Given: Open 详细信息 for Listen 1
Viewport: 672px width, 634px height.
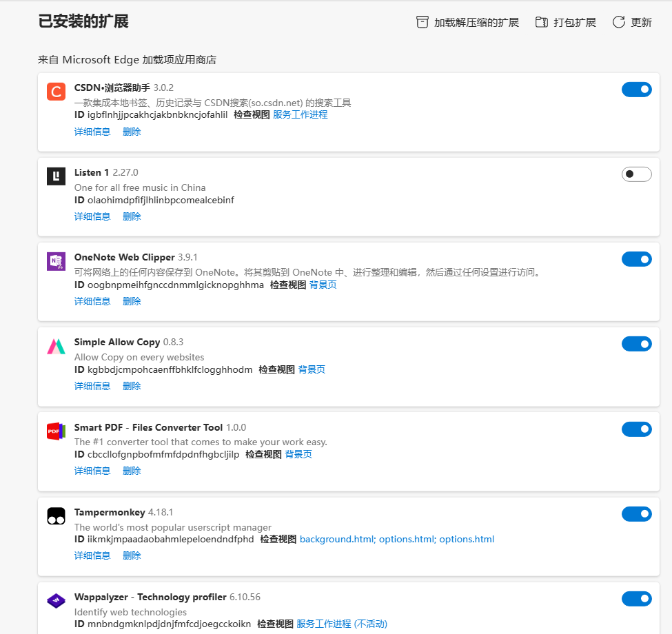Looking at the screenshot, I should (92, 216).
